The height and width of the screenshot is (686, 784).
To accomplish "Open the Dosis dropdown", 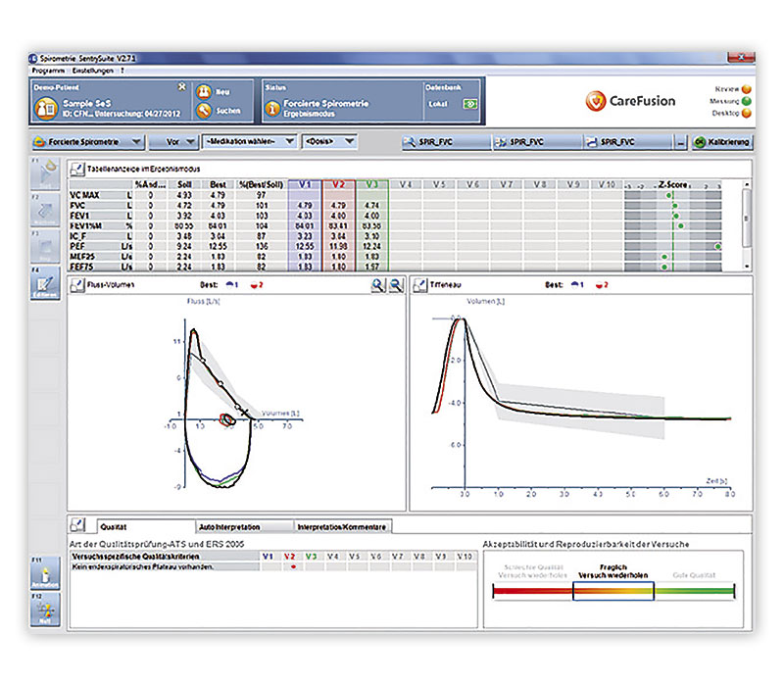I will click(x=329, y=141).
